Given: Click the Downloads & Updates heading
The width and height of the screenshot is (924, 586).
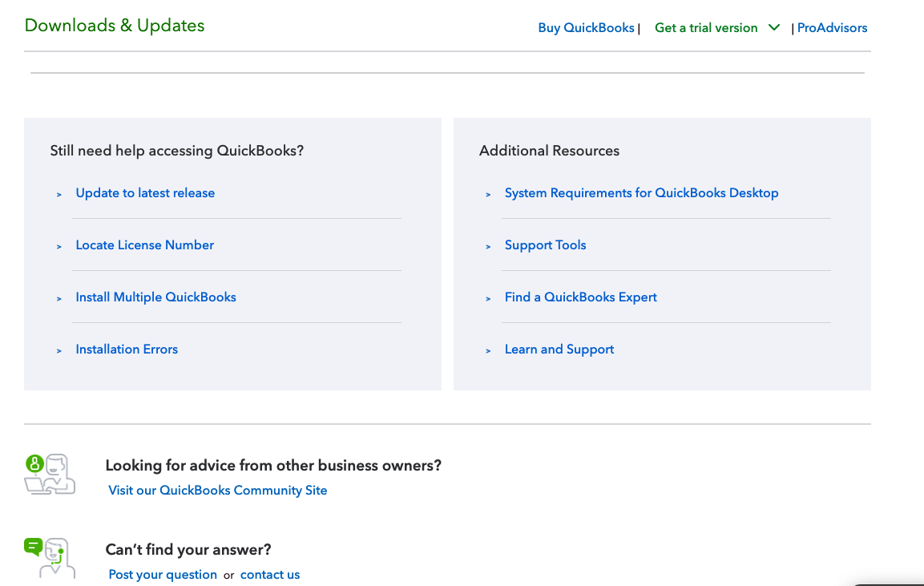Looking at the screenshot, I should click(x=115, y=26).
